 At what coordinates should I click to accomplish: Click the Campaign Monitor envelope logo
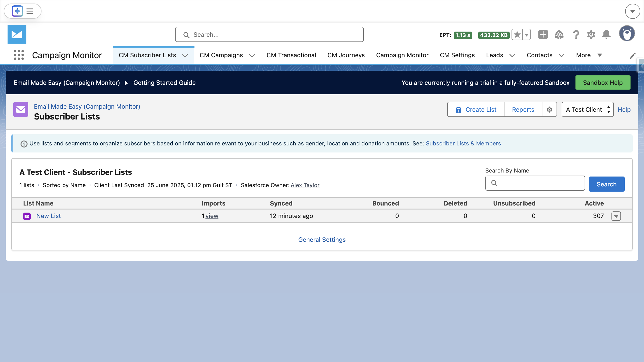[17, 34]
